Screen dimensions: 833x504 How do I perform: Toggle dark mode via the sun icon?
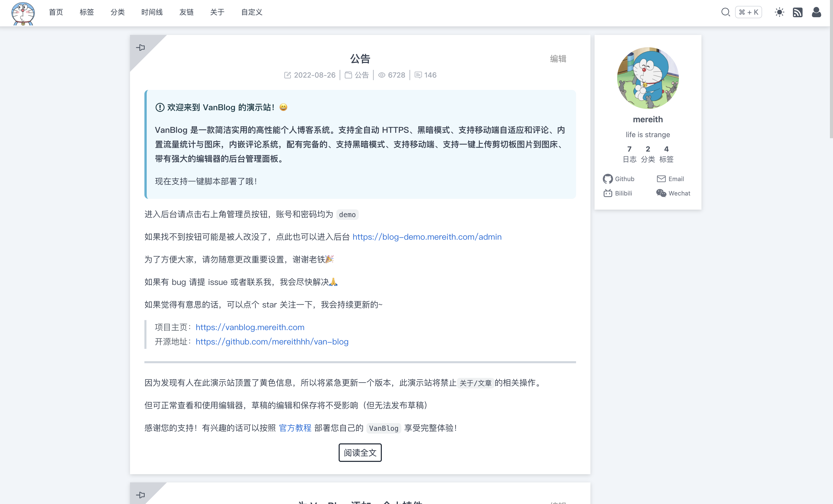tap(779, 12)
